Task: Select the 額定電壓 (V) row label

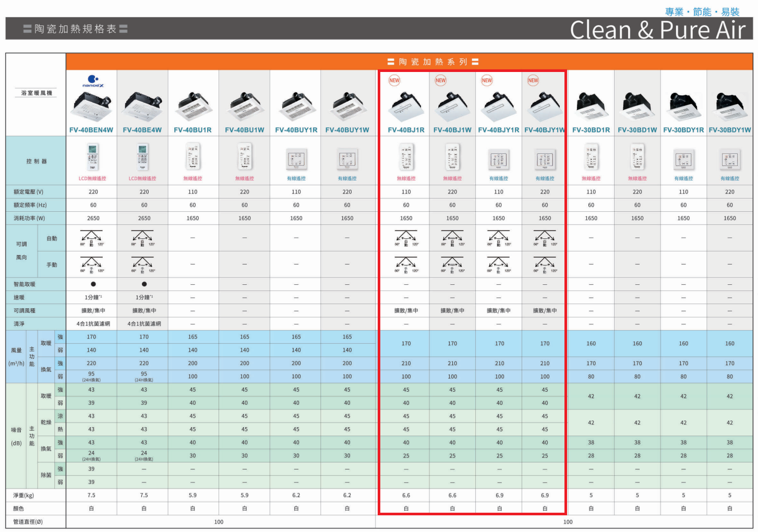Action: coord(29,192)
